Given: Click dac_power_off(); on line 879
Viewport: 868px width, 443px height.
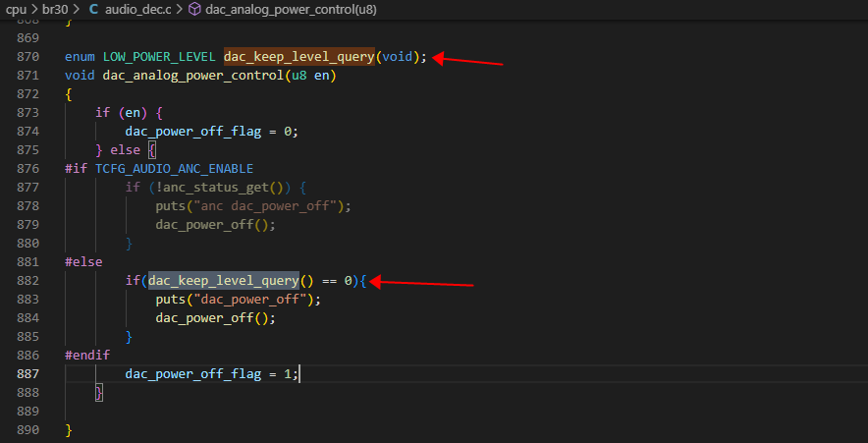Looking at the screenshot, I should 215,225.
